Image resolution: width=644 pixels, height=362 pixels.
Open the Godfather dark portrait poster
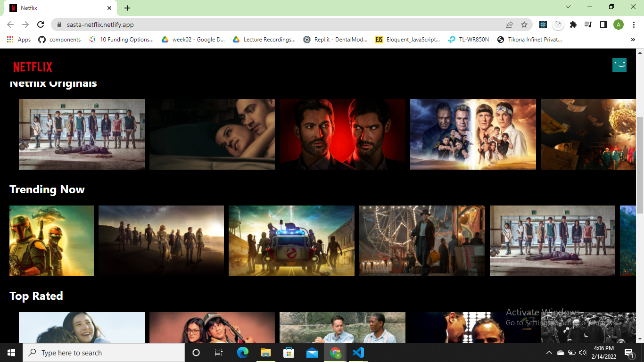click(x=473, y=328)
